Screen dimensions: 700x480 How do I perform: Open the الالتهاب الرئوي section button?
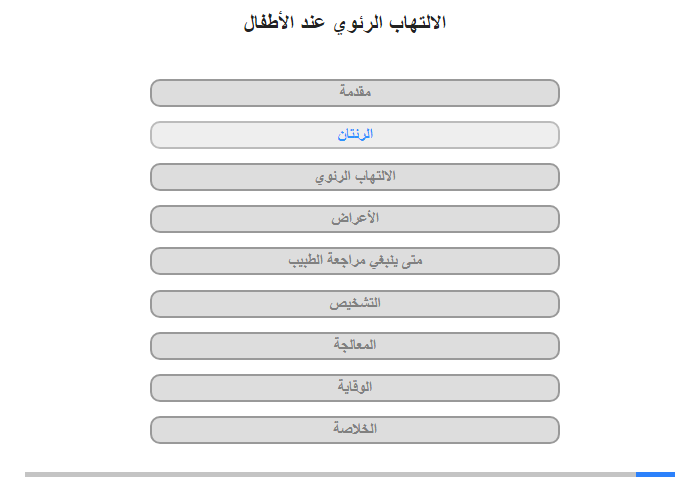coord(355,177)
